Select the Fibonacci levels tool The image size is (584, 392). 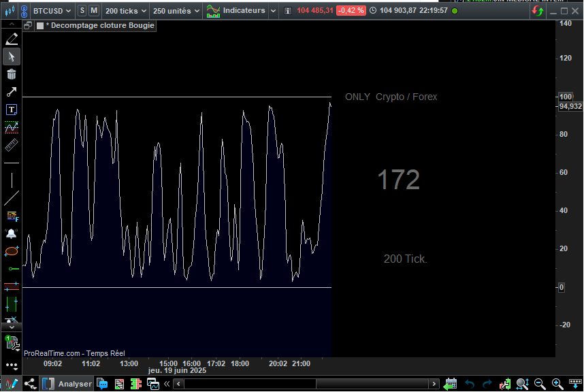[x=12, y=216]
